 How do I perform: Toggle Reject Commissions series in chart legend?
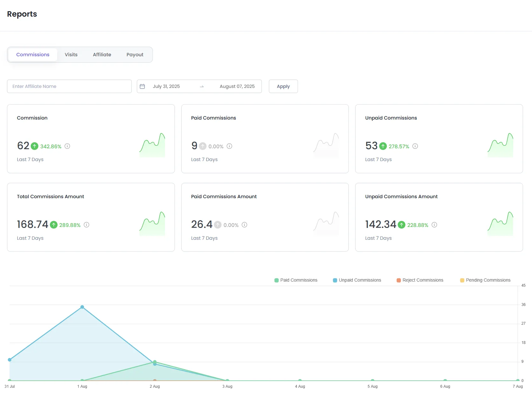tap(420, 280)
